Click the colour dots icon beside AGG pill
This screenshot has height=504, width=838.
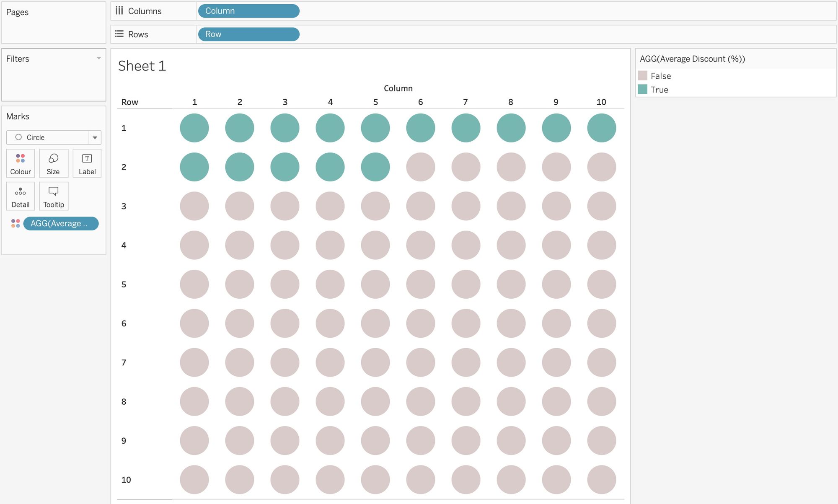click(16, 223)
